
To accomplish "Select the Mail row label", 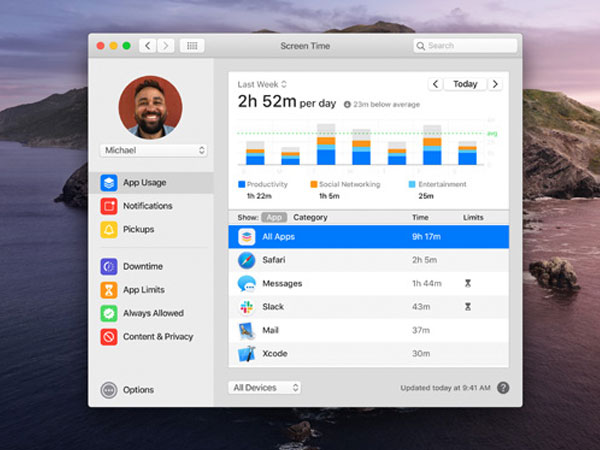I will coord(271,330).
